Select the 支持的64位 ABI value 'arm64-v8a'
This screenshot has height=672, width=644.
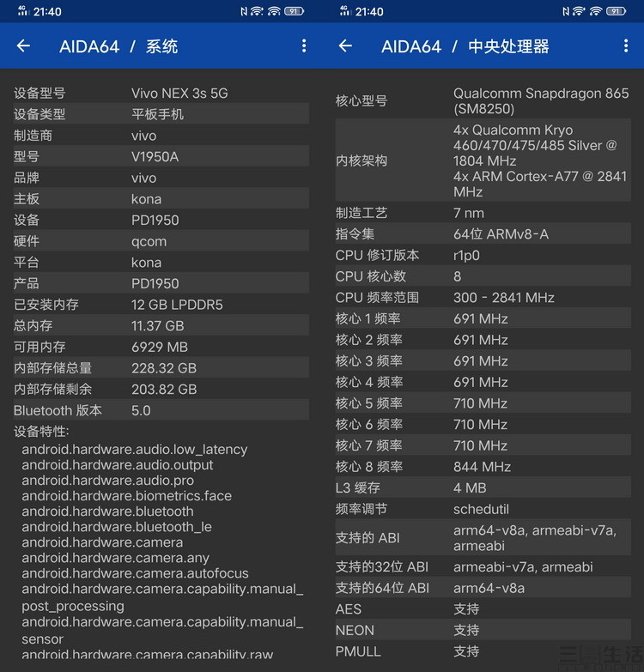489,588
